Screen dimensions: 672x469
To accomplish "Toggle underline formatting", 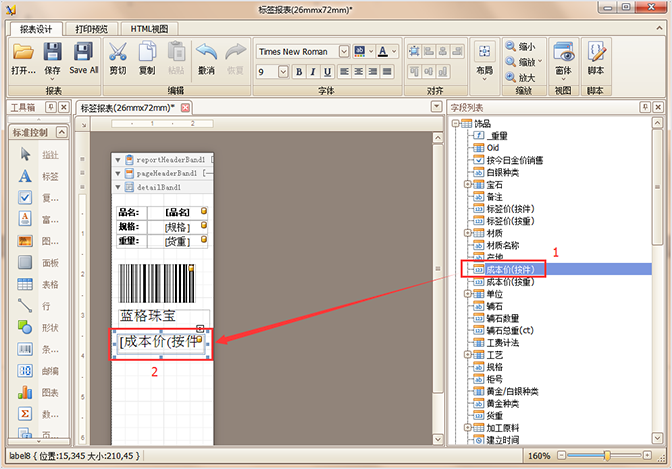I will click(x=328, y=72).
